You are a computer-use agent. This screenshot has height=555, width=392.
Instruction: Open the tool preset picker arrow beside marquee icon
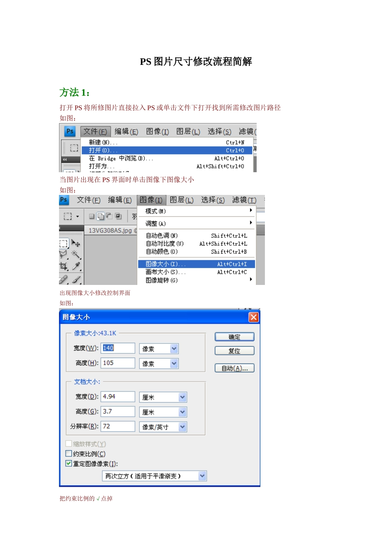tap(77, 216)
